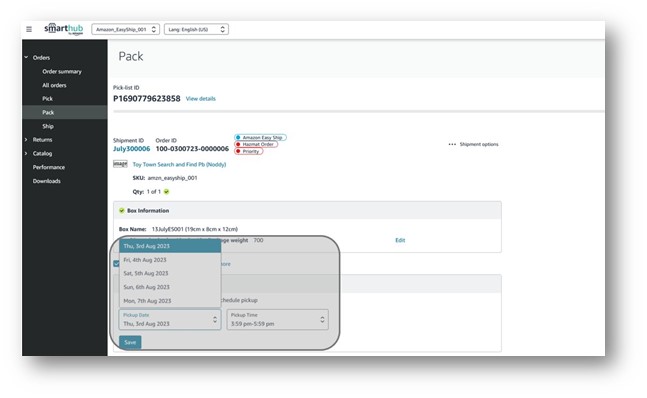Collapse the Orders section in sidebar
The height and width of the screenshot is (398, 647).
pos(26,57)
